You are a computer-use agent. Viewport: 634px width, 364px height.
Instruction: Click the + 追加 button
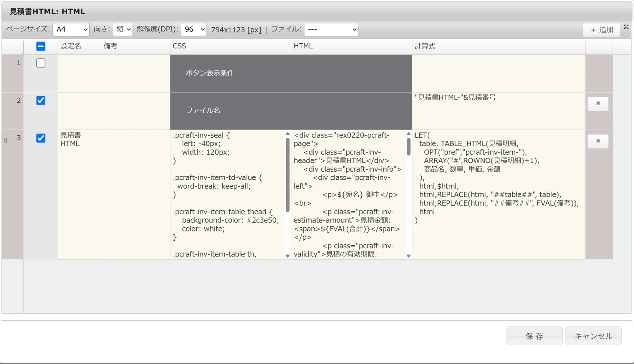tap(601, 30)
